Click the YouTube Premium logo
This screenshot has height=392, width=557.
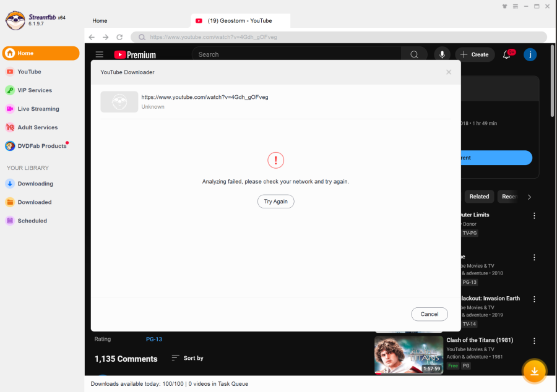(135, 54)
